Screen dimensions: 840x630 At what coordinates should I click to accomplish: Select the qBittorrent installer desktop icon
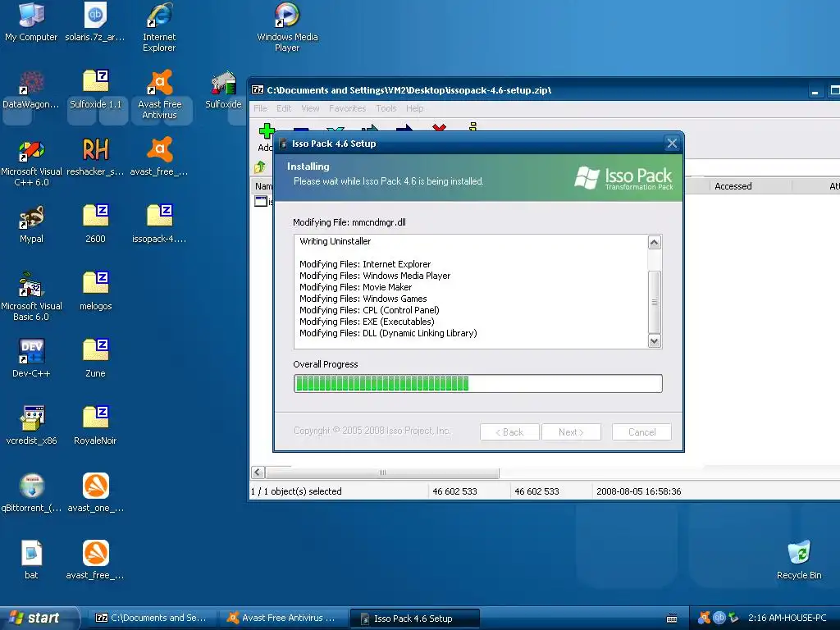[31, 493]
